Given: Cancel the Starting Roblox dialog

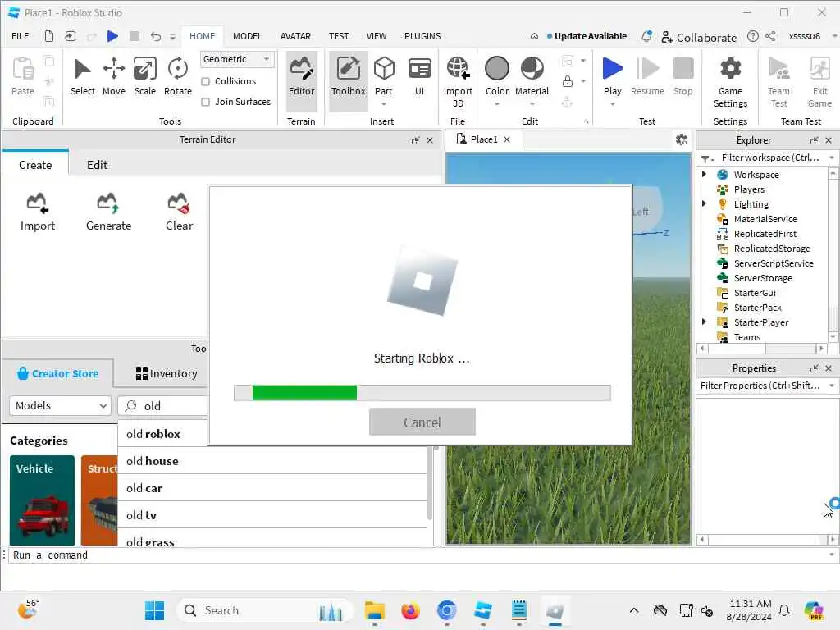Looking at the screenshot, I should [x=422, y=422].
